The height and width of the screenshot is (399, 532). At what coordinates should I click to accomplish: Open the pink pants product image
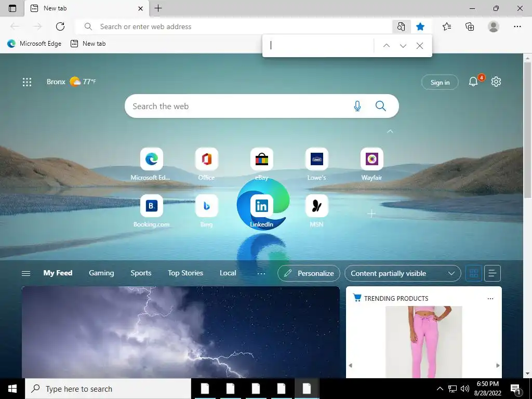pos(424,342)
